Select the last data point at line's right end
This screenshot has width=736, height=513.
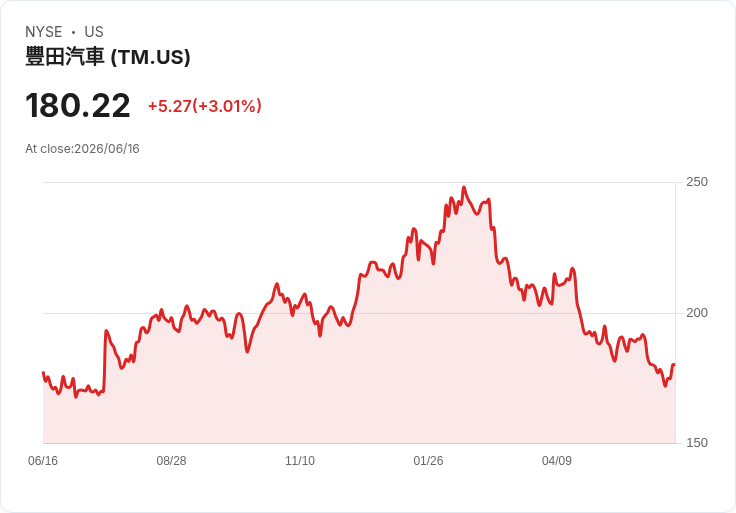[x=674, y=364]
